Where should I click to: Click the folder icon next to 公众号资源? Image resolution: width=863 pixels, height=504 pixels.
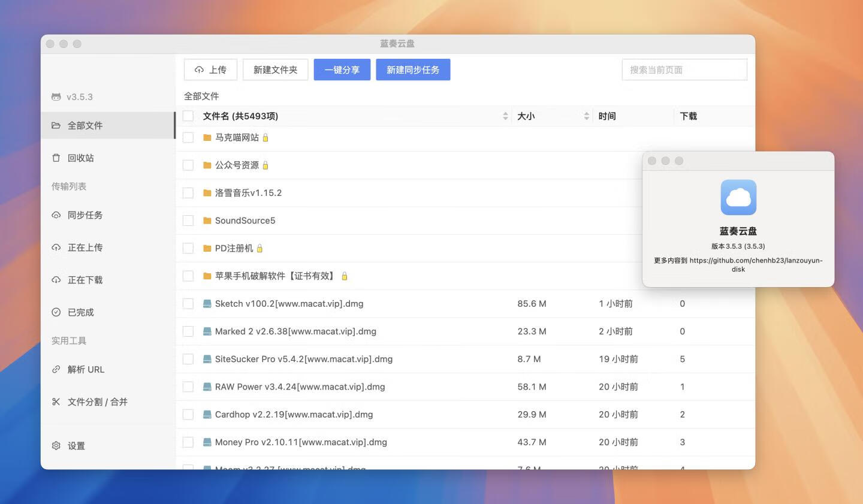click(x=207, y=165)
